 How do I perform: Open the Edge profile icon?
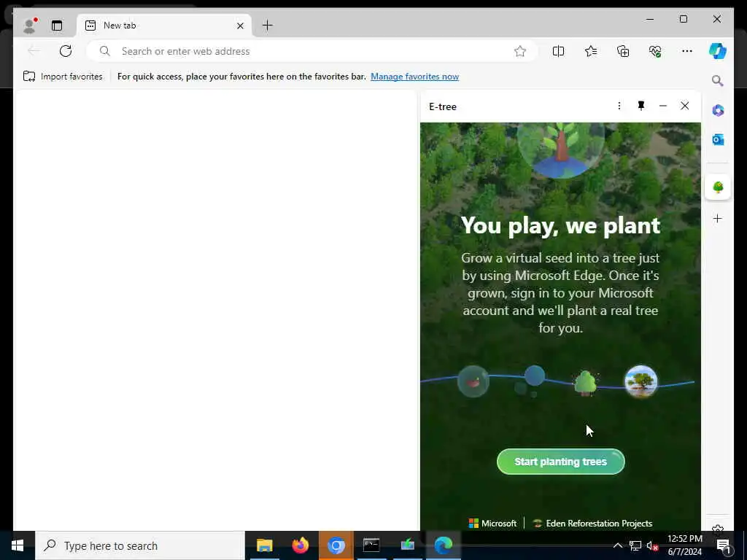click(30, 26)
